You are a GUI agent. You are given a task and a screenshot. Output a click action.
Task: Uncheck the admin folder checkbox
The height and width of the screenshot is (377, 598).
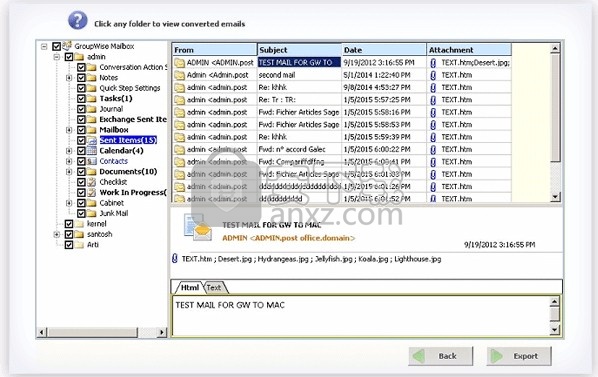[x=69, y=57]
